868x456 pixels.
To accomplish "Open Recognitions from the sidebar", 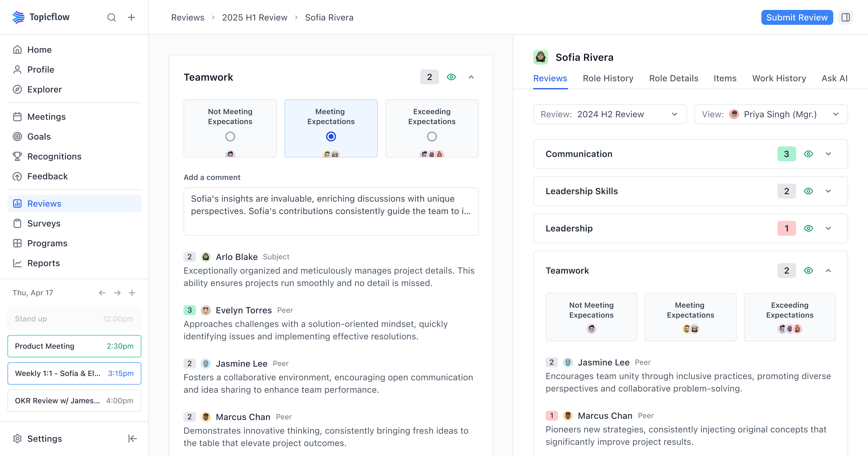I will (54, 156).
